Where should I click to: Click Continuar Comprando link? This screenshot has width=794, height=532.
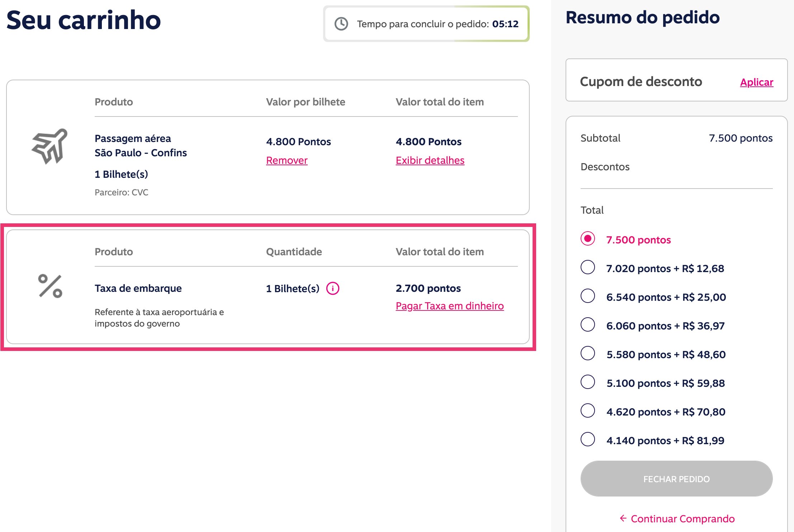tap(682, 518)
